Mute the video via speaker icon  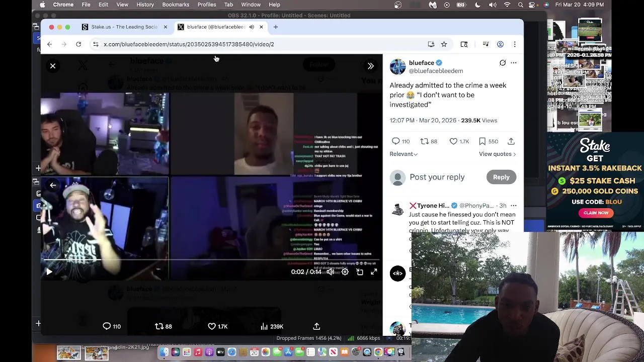(x=331, y=272)
